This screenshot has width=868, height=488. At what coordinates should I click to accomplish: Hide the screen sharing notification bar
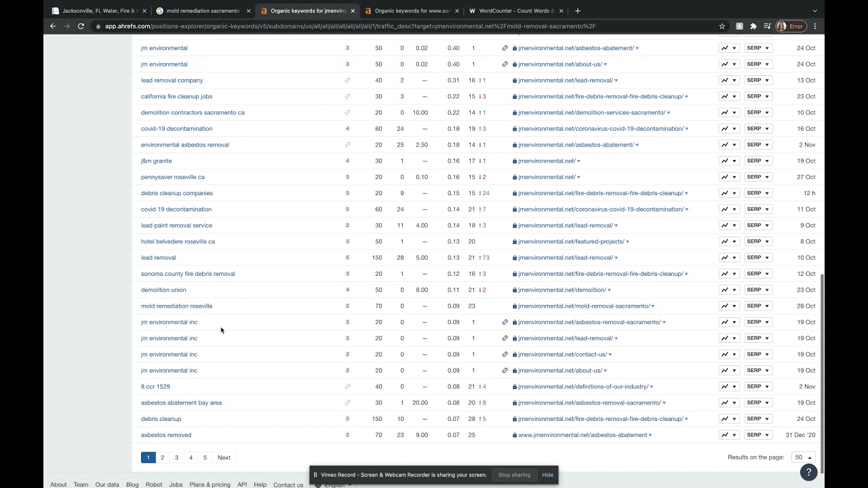click(548, 474)
